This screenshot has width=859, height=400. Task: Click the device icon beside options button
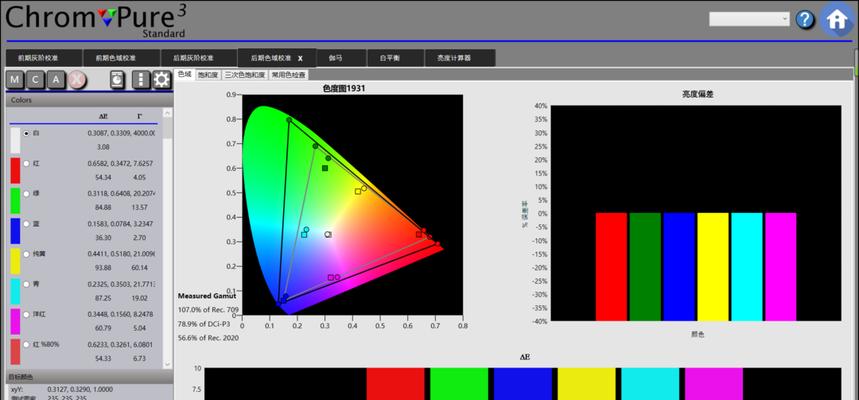tap(117, 80)
